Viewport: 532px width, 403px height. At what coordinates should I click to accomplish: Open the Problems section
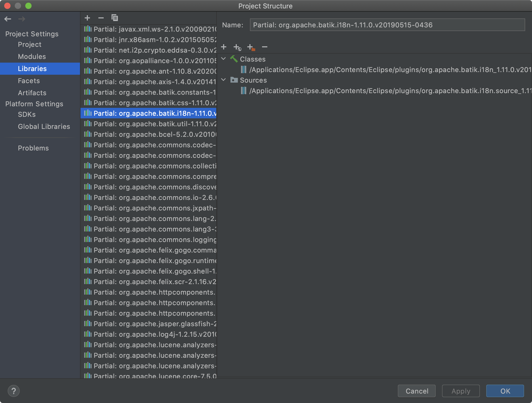(x=33, y=148)
